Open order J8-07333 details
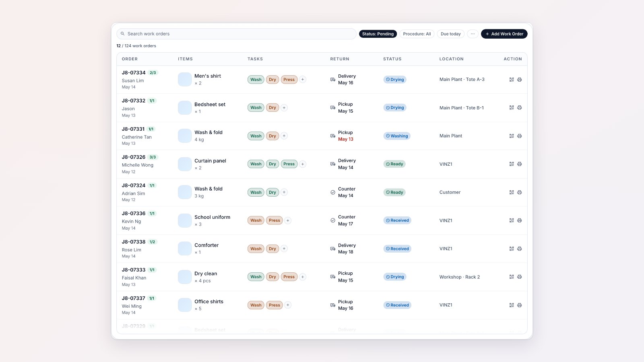Image resolution: width=644 pixels, height=362 pixels. (134, 270)
